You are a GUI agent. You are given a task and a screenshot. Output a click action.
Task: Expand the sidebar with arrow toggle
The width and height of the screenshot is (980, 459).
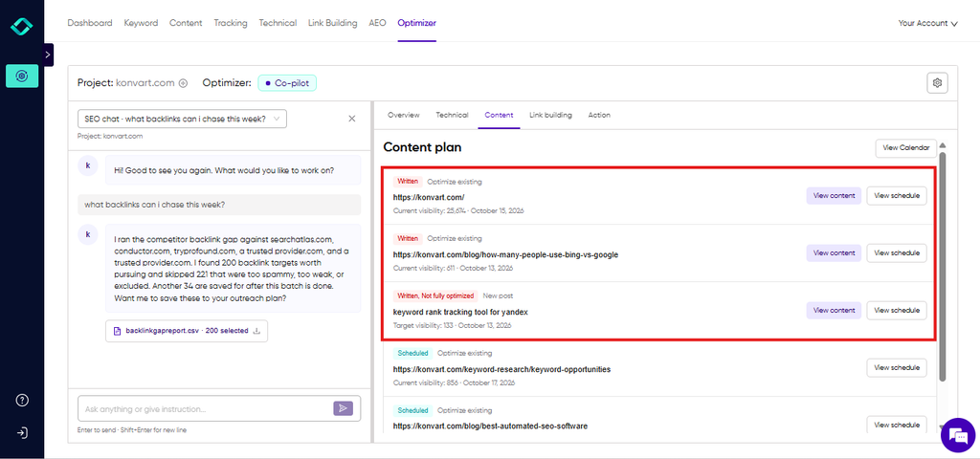(x=48, y=55)
